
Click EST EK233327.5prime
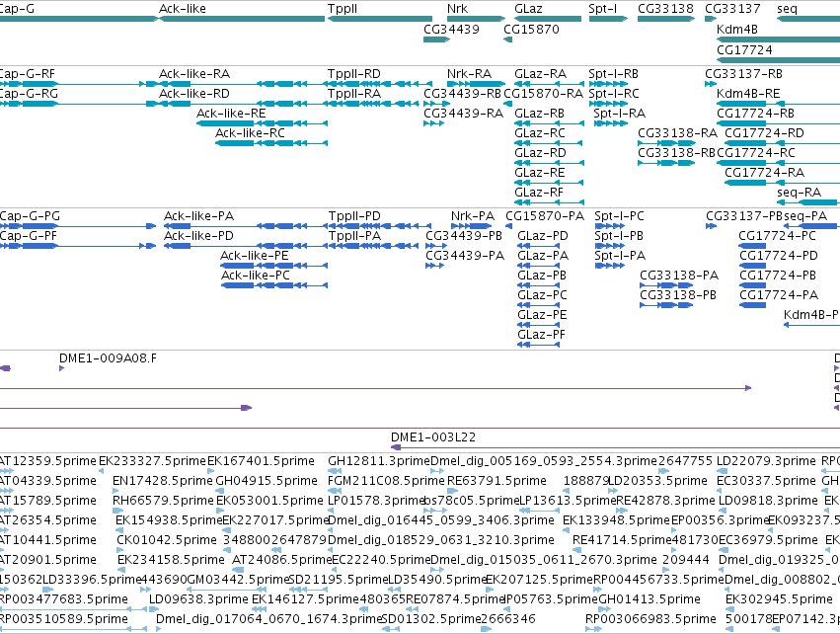click(153, 461)
